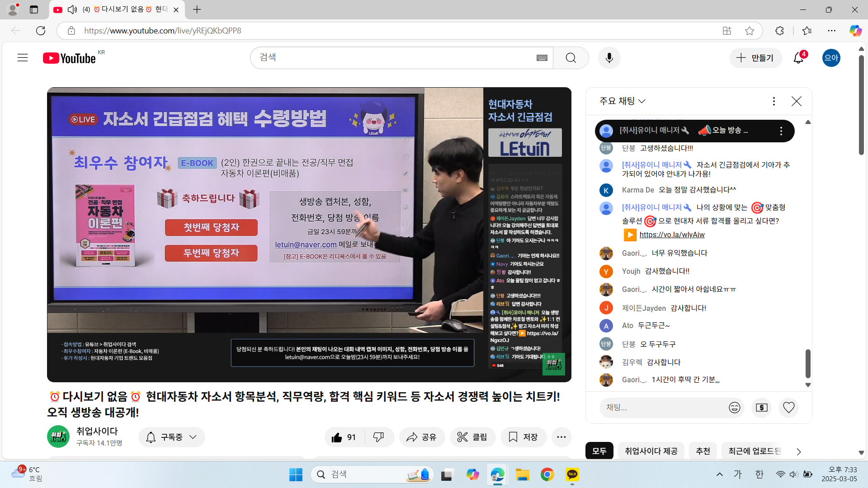View site information lock icon
The image size is (868, 488).
(71, 31)
